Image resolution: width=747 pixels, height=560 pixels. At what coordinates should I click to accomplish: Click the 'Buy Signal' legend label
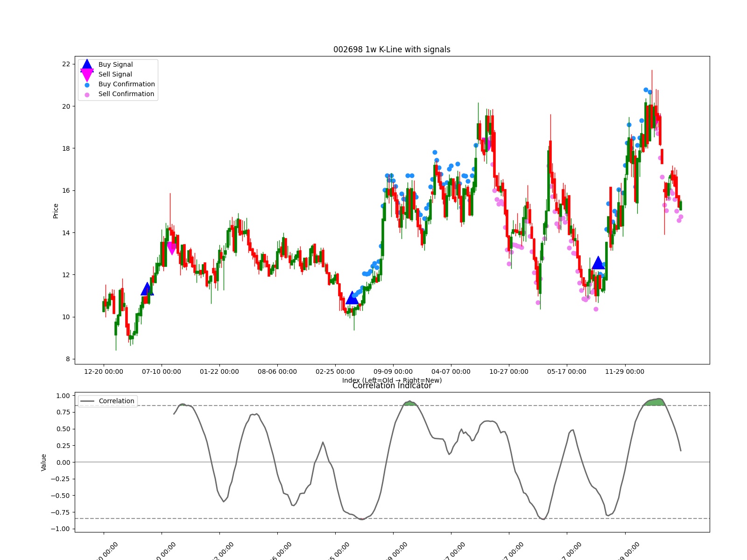115,65
